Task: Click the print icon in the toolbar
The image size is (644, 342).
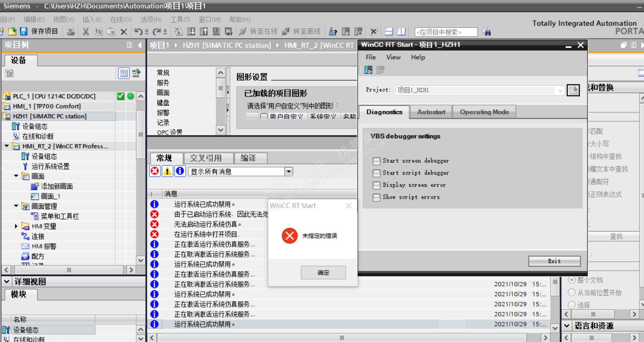Action: tap(70, 32)
